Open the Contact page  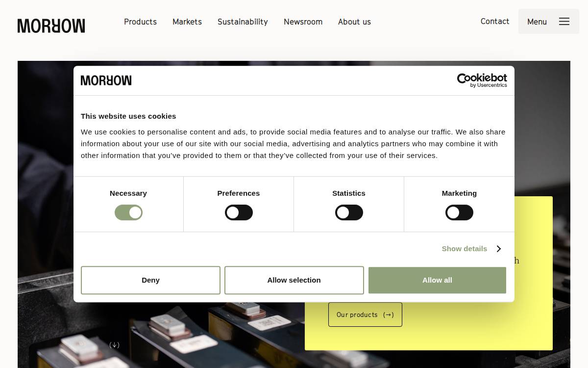pos(495,21)
